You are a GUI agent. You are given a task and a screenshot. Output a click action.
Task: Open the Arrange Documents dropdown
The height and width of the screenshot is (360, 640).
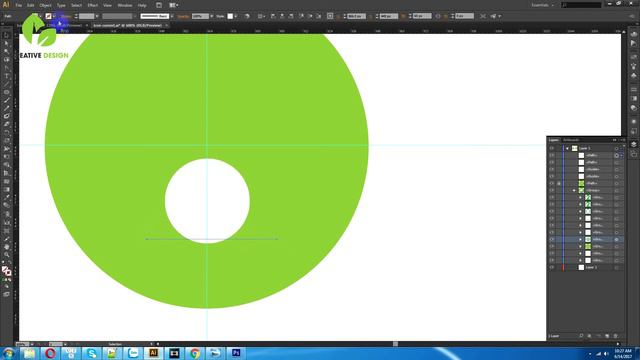pos(173,5)
